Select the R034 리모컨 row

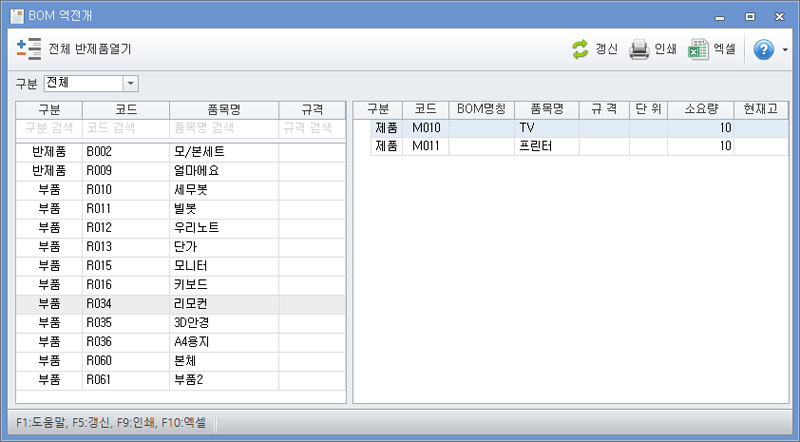coord(180,304)
